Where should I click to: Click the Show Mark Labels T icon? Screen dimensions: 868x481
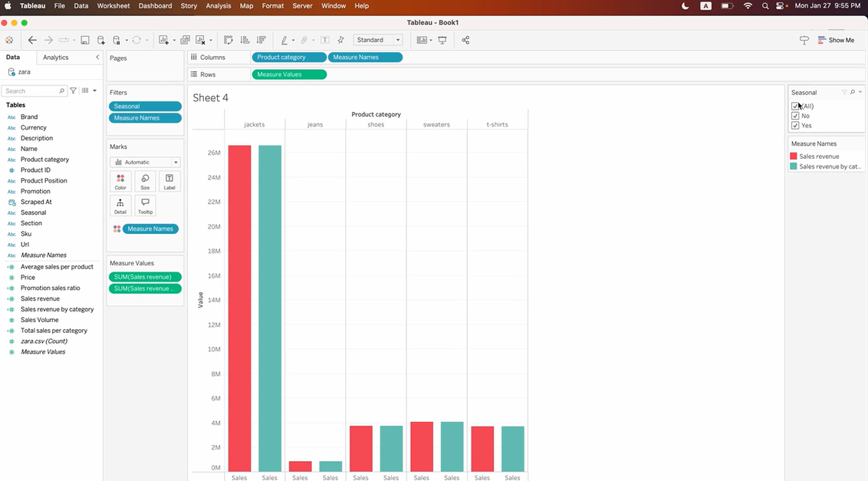point(325,40)
